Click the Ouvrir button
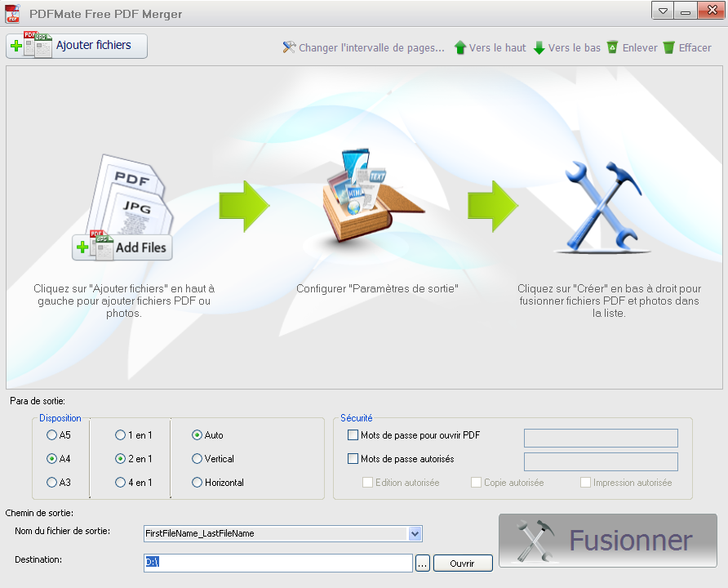Screen dimensions: 728x588 461,563
